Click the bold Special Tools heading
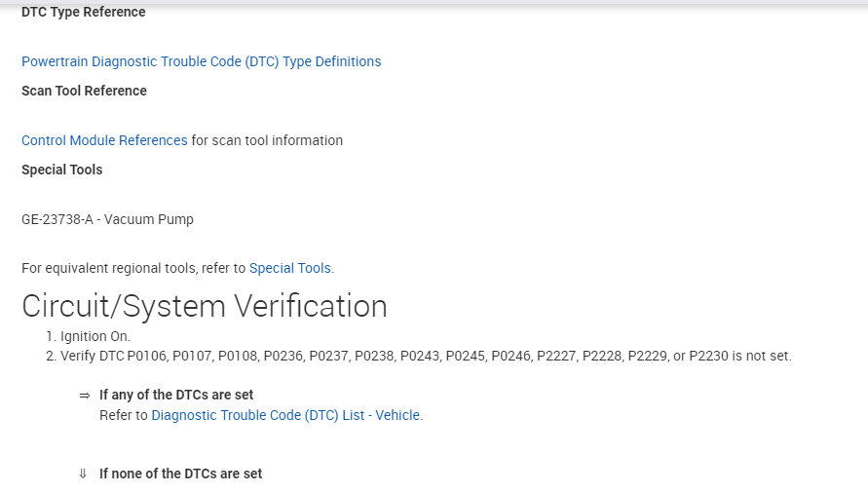868x493 pixels. [61, 170]
